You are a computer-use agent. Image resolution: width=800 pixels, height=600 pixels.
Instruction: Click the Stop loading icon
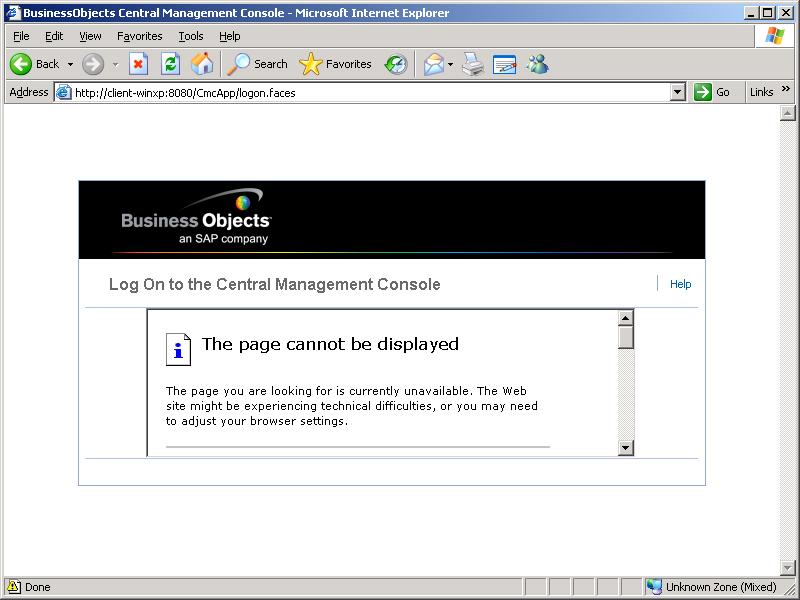point(139,64)
